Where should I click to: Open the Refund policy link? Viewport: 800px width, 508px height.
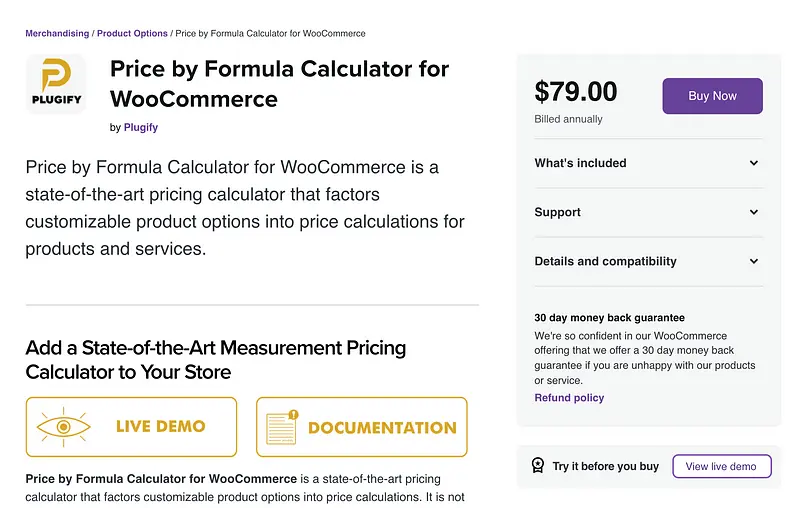(569, 398)
